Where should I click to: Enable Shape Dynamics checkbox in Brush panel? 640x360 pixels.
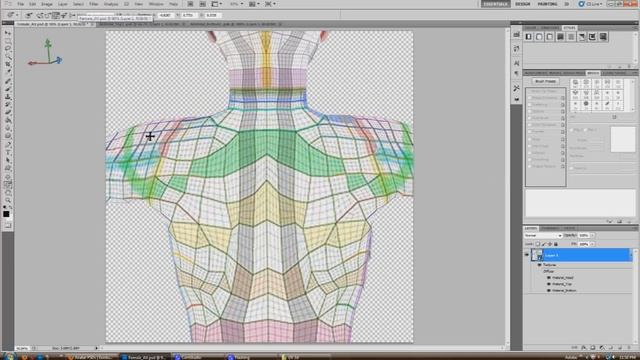529,98
